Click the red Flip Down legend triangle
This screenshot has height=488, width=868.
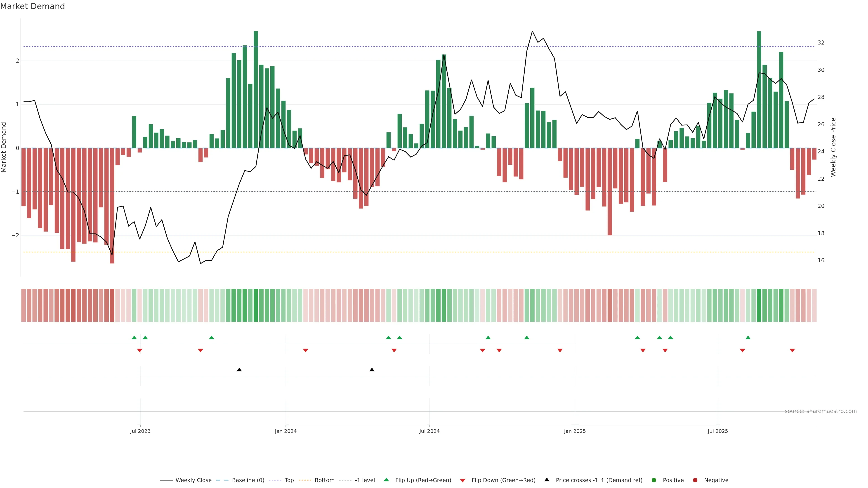463,480
